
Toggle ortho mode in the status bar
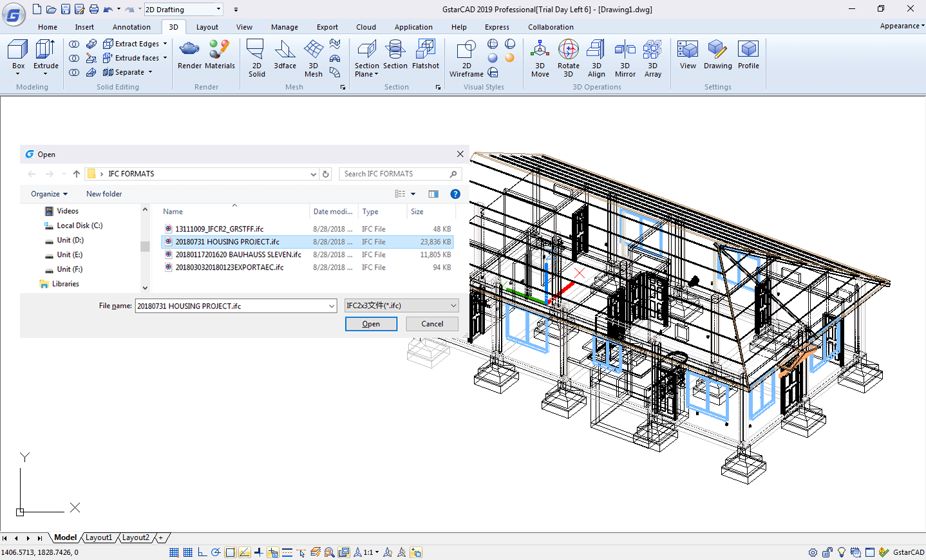click(x=202, y=552)
